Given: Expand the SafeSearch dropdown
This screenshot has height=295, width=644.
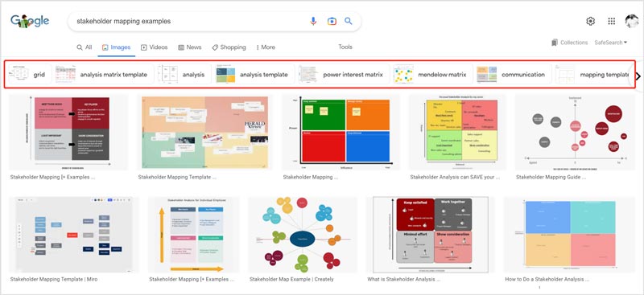Looking at the screenshot, I should coord(611,43).
